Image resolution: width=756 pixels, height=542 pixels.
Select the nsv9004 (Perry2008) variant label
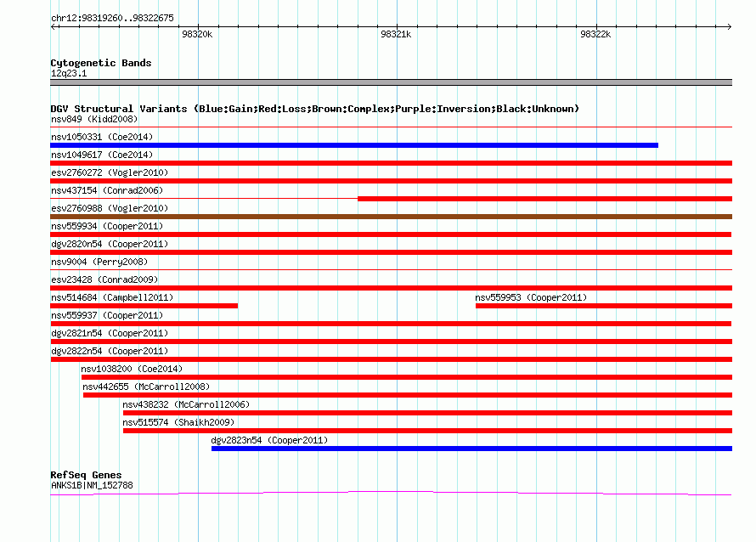[99, 262]
